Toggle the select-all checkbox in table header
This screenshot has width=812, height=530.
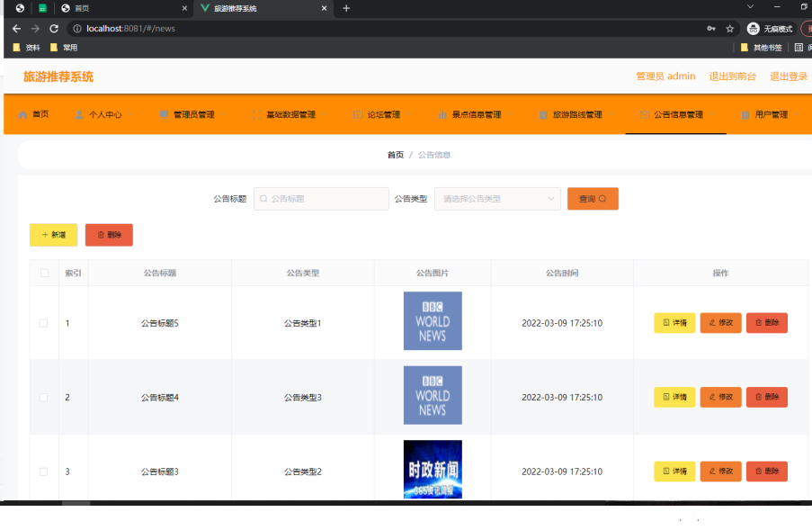(x=44, y=273)
